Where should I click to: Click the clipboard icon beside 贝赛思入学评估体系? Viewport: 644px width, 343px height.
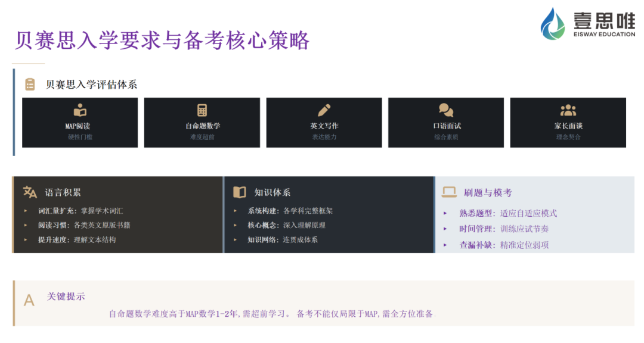(x=30, y=85)
